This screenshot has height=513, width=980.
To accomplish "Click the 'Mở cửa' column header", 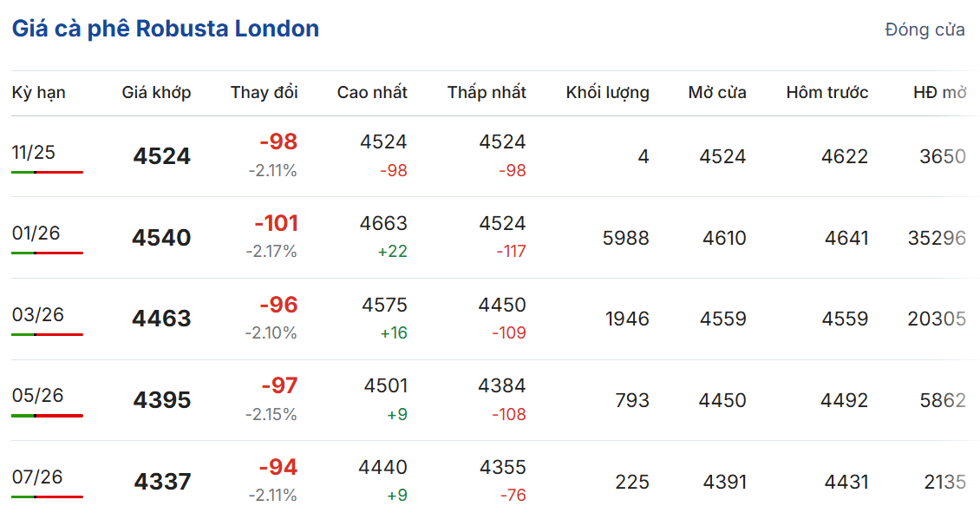I will coord(717,93).
